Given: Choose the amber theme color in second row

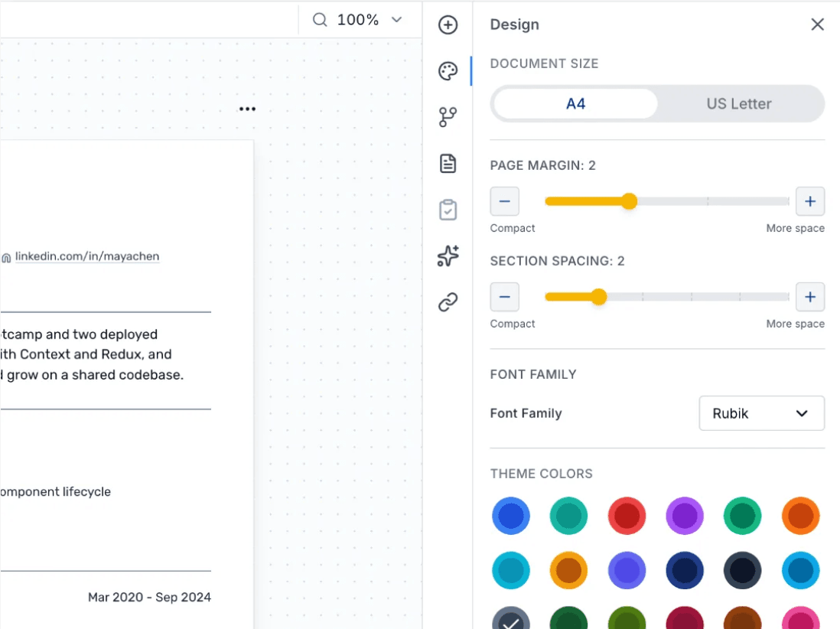Looking at the screenshot, I should point(569,570).
